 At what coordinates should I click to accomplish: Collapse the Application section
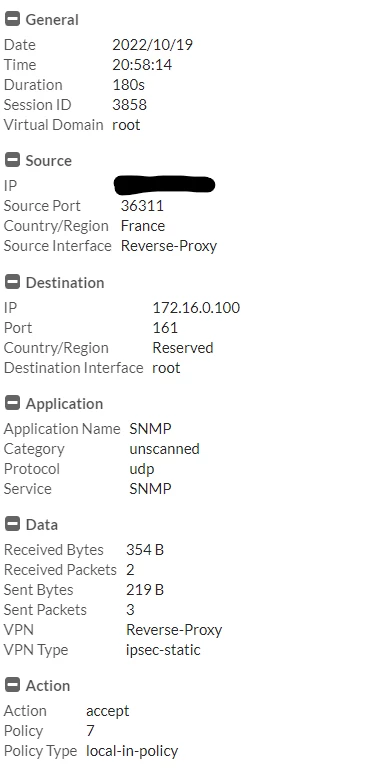pyautogui.click(x=12, y=404)
